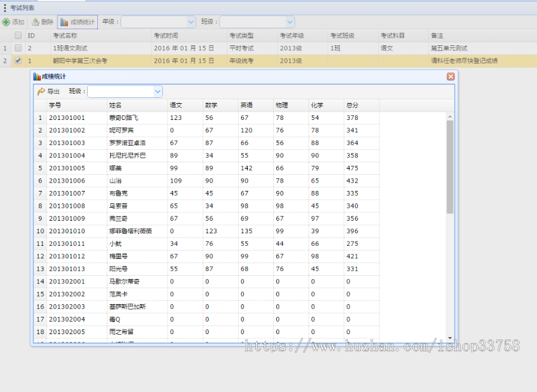This screenshot has width=537, height=392.
Task: Check the checkbox for 1班语文测试 row
Action: [x=17, y=48]
